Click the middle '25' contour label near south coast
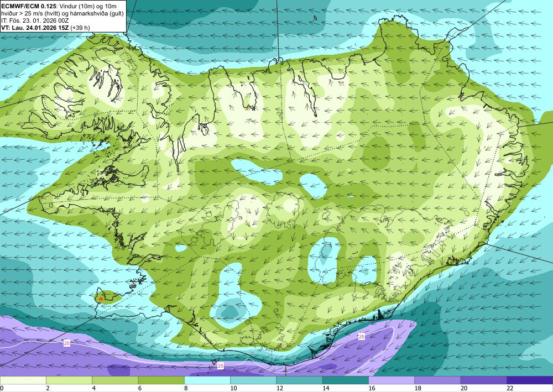This screenshot has height=392, width=553. [x=221, y=366]
